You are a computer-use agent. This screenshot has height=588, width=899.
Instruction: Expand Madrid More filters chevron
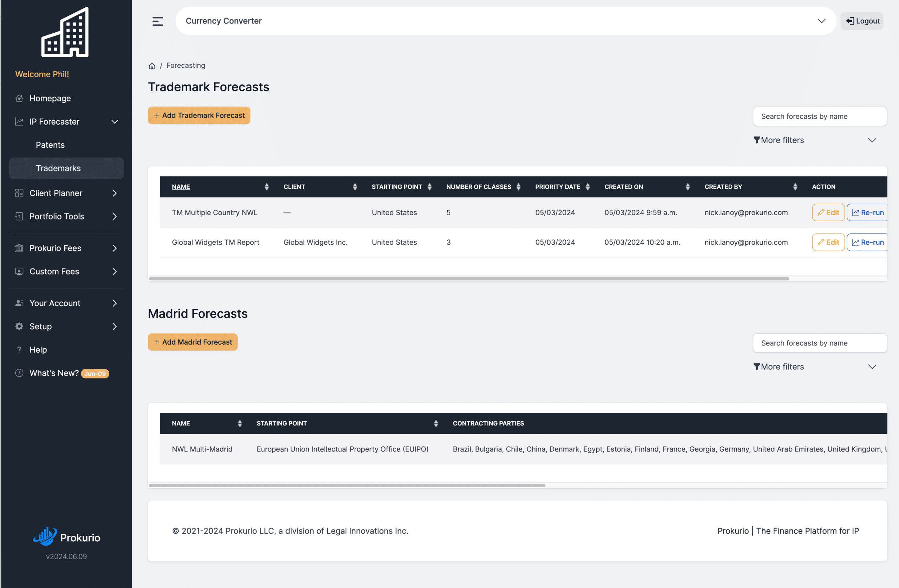pos(872,367)
